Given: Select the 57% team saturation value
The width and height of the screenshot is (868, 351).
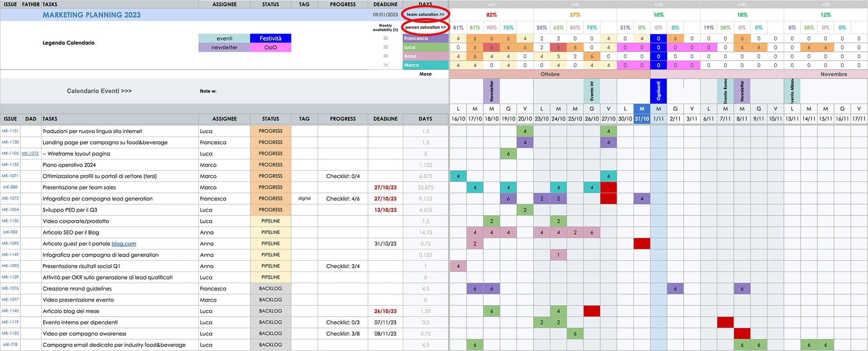Looking at the screenshot, I should 575,15.
